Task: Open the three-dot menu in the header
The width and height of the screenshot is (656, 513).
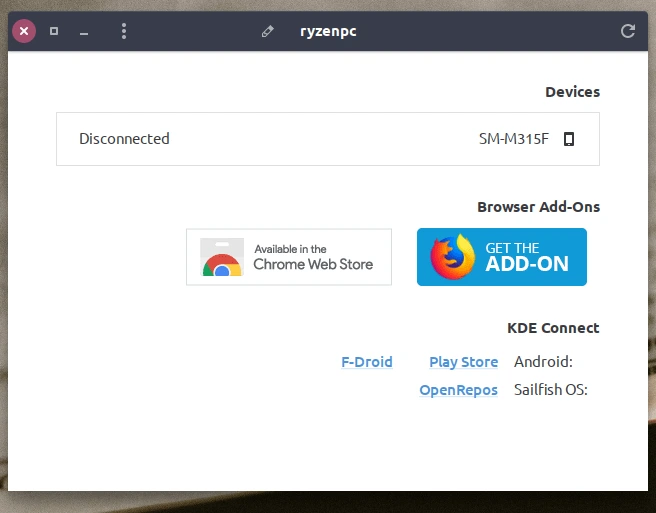Action: pos(124,31)
